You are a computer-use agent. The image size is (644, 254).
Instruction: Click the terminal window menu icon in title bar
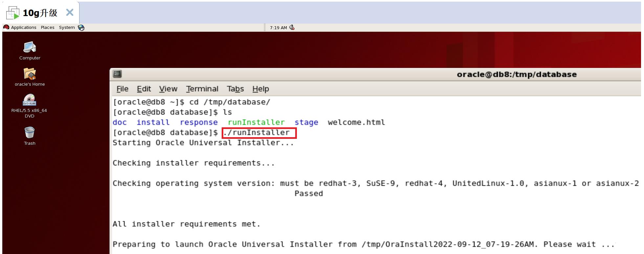(x=117, y=74)
